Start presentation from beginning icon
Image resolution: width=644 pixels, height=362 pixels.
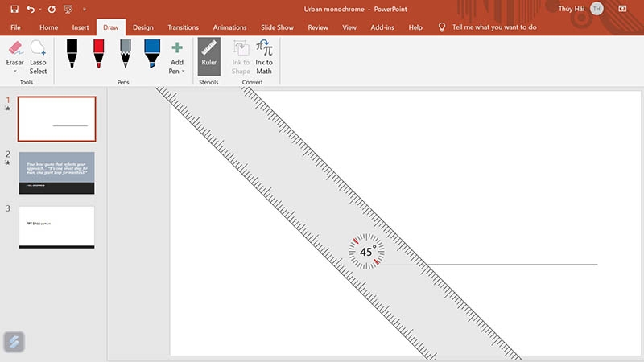coord(68,9)
